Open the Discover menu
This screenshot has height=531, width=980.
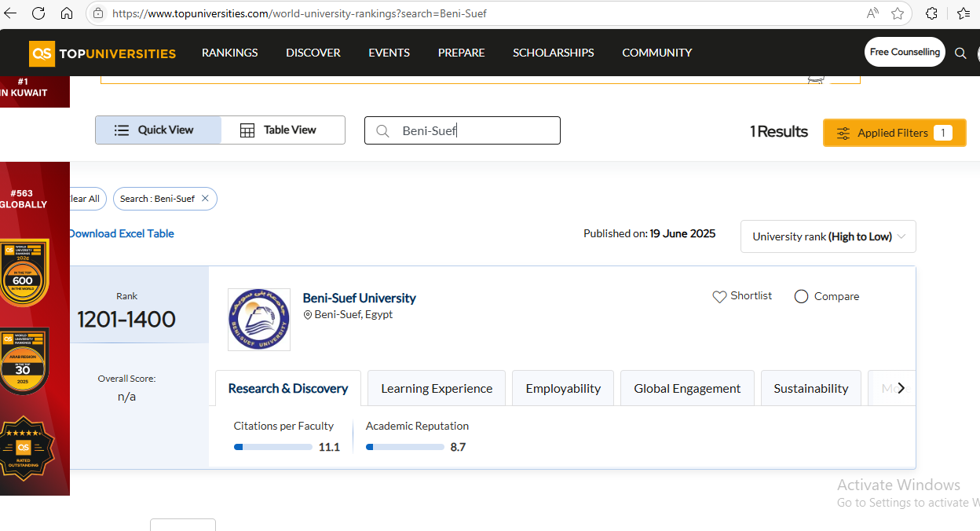[x=313, y=53]
